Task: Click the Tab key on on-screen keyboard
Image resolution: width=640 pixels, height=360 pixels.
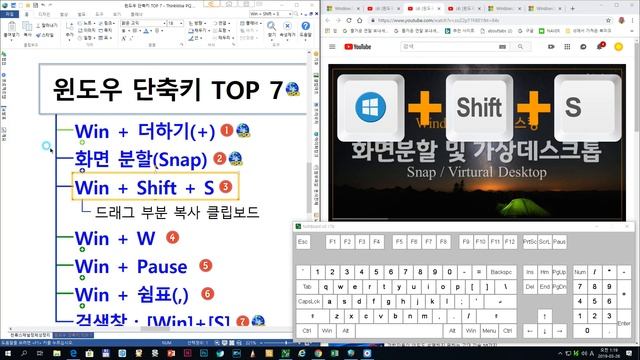Action: coord(307,287)
